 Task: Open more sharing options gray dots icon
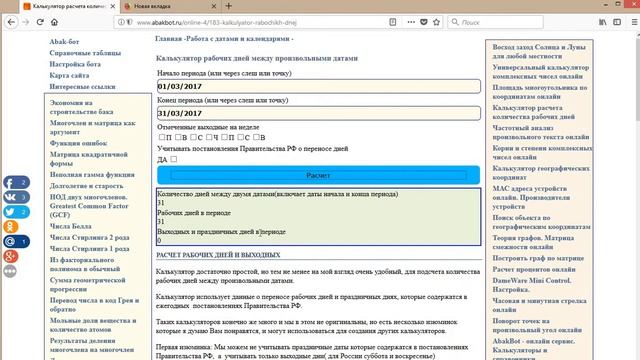click(10, 271)
